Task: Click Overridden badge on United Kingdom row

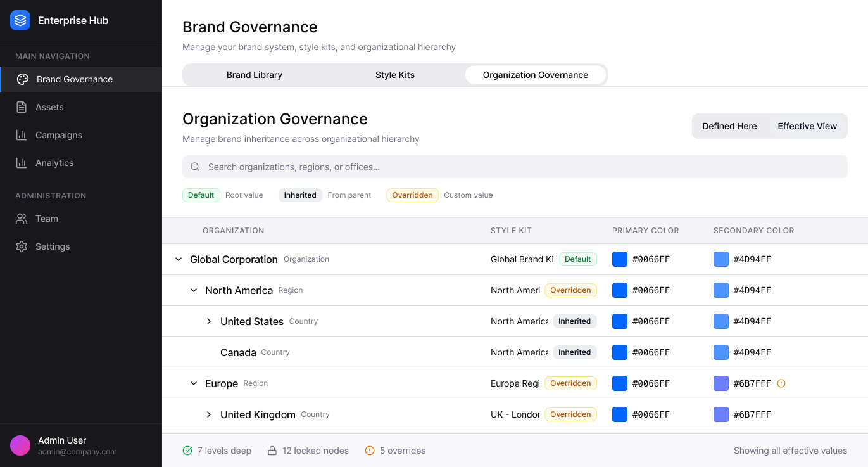Action: pyautogui.click(x=570, y=414)
